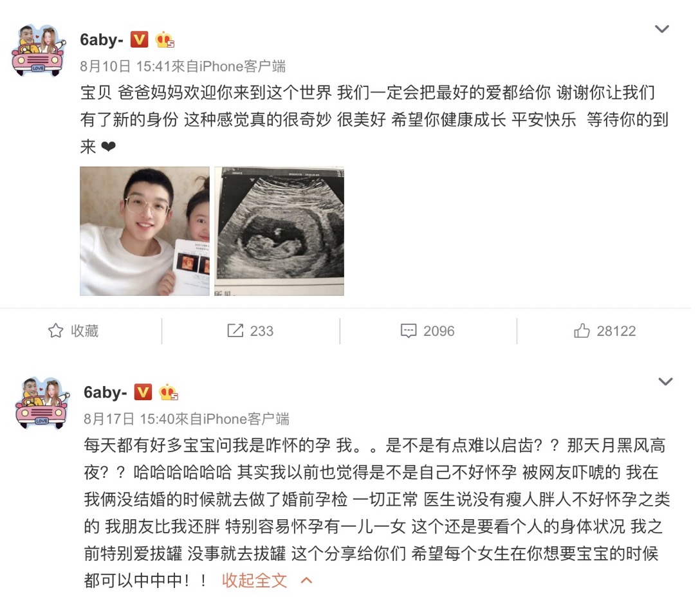700x606 pixels.
Task: Click crown membership badge on second post
Action: pyautogui.click(x=169, y=392)
